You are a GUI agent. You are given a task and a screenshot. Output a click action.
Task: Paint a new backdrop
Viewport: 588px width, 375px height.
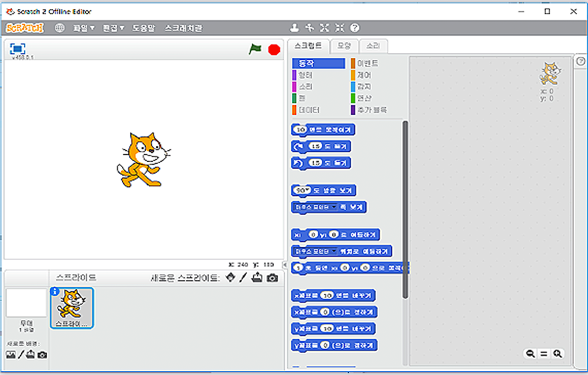(x=21, y=355)
